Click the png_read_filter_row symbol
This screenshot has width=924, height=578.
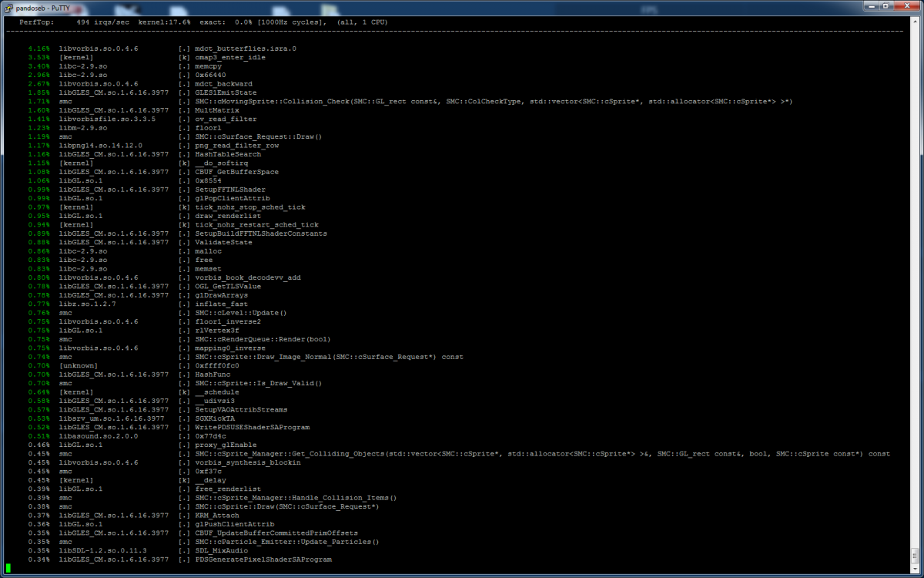(x=236, y=146)
